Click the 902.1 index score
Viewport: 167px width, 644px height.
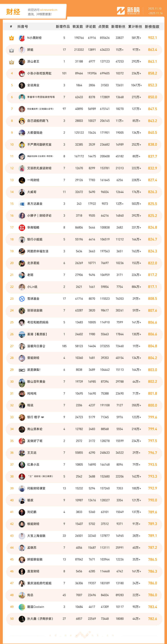pyautogui.click(x=152, y=38)
